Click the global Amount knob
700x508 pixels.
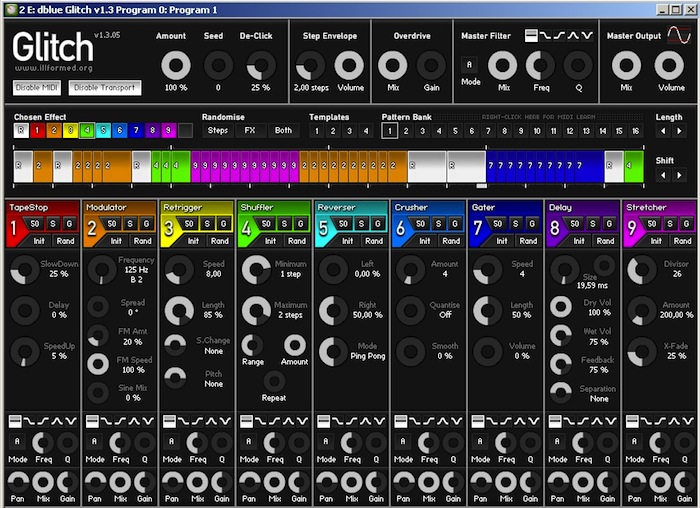pos(176,65)
